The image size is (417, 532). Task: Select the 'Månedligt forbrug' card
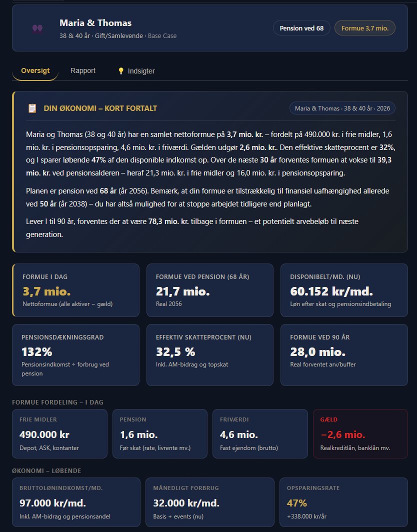tap(210, 502)
